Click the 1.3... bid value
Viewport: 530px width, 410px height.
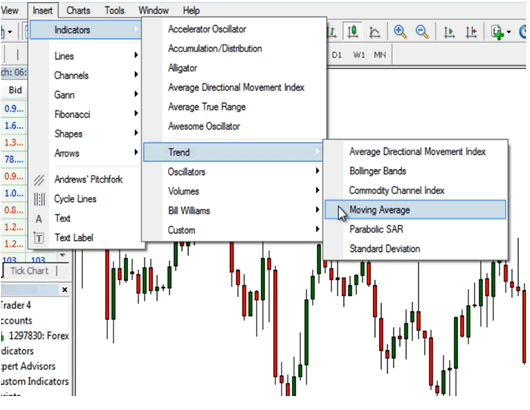click(x=14, y=143)
